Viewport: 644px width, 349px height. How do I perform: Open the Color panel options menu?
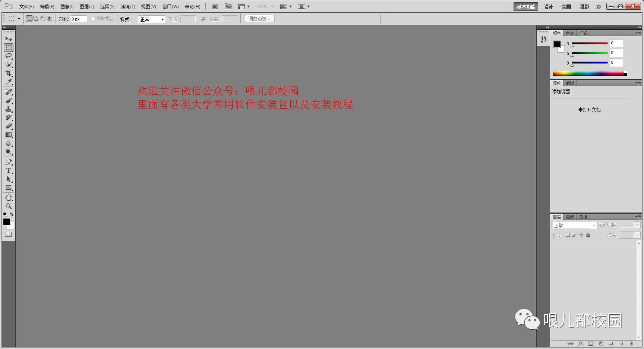click(x=638, y=33)
